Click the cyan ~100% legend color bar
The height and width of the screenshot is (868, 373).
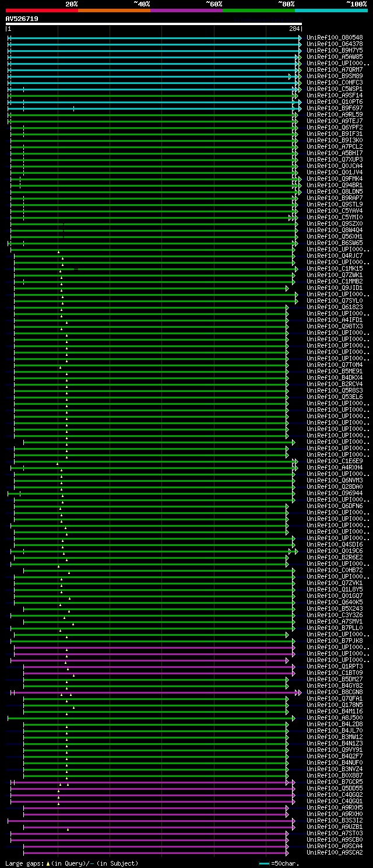(331, 10)
